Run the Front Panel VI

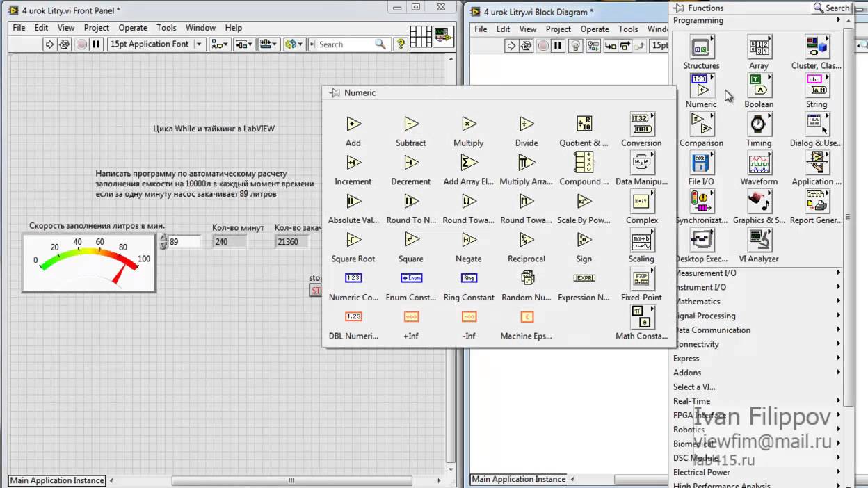49,44
